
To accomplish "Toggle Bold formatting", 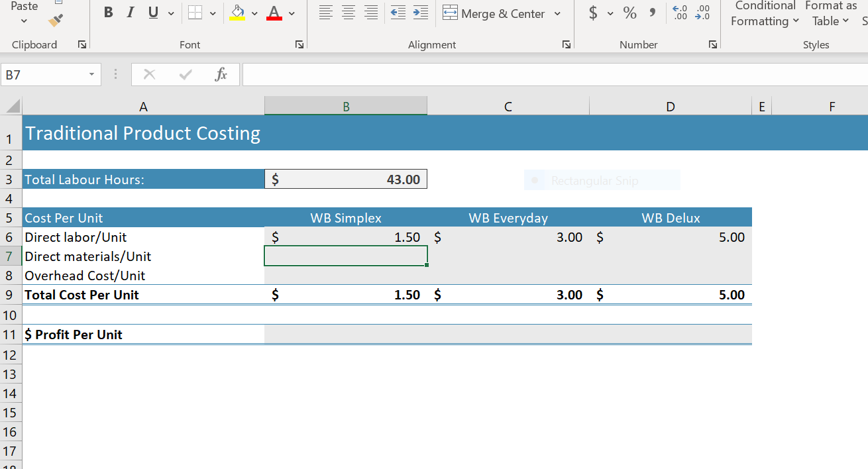I will pyautogui.click(x=109, y=13).
